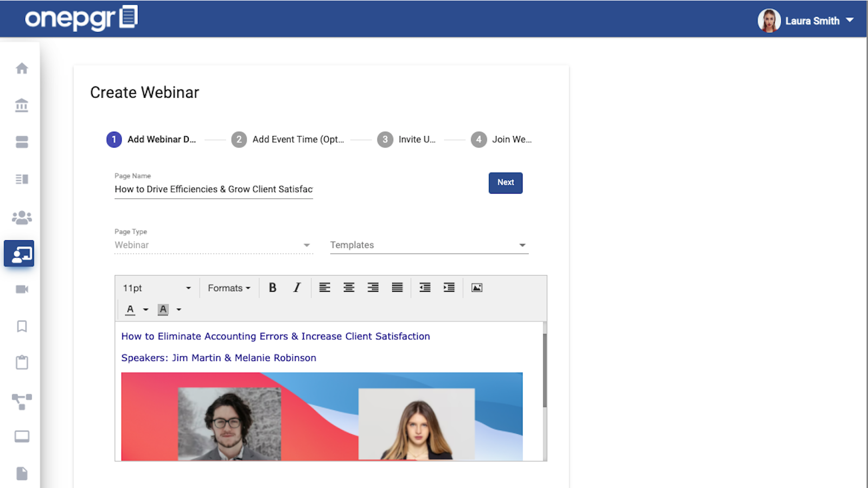Insert an image using the toolbar icon
The height and width of the screenshot is (488, 868).
click(476, 287)
